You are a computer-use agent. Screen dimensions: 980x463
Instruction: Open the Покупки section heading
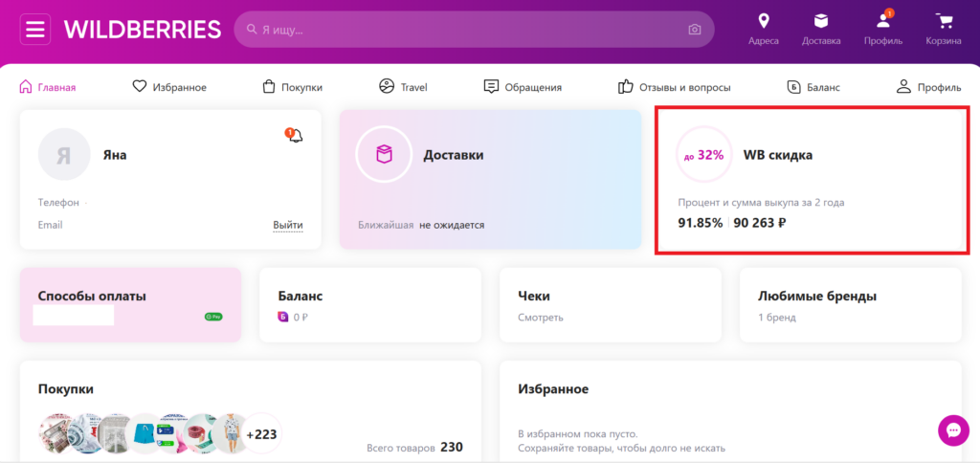tap(66, 389)
